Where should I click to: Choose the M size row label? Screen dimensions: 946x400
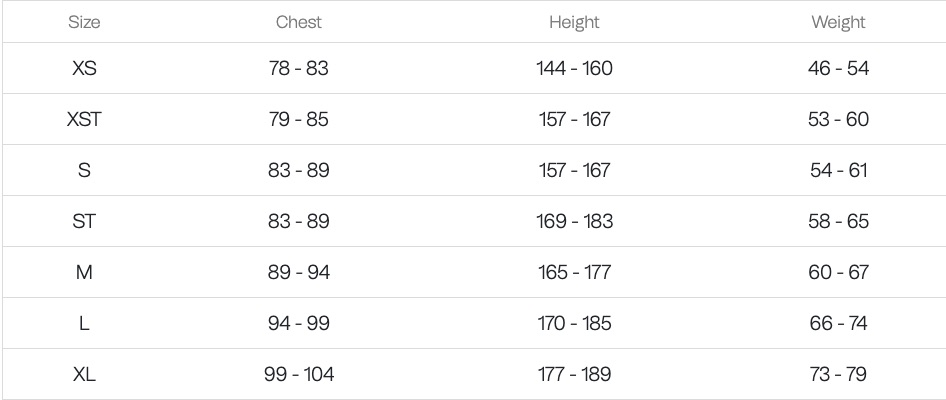(x=84, y=272)
